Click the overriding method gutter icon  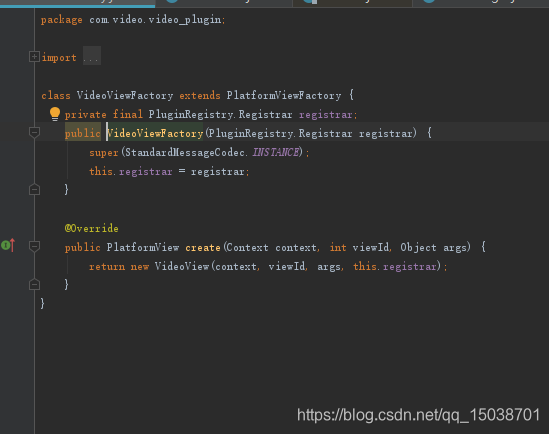click(8, 245)
